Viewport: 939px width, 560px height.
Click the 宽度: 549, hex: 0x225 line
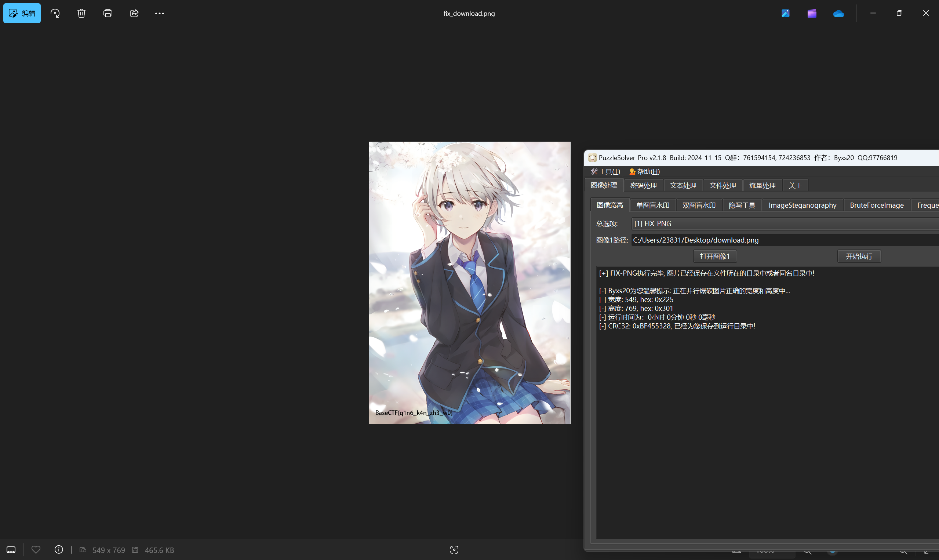click(x=636, y=299)
